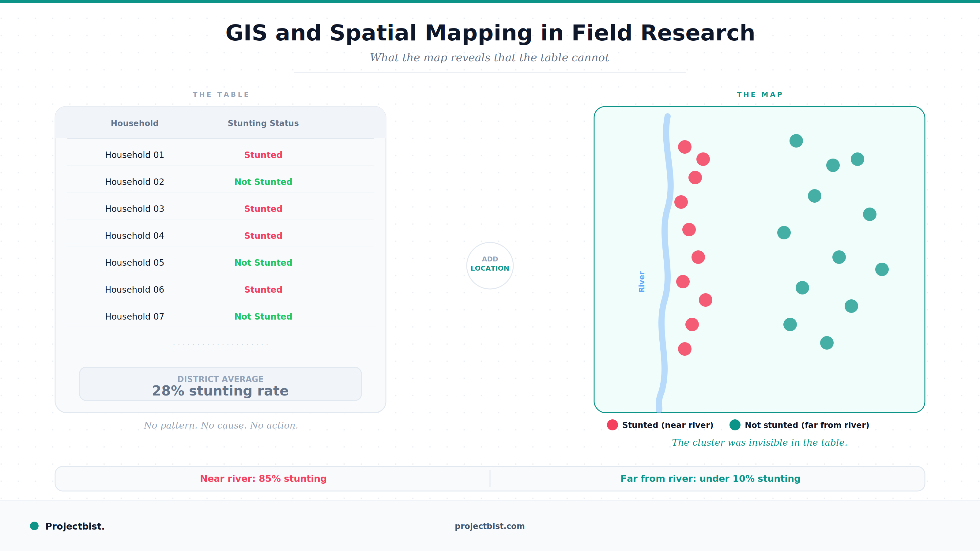Open the projectbist.com link
Viewport: 980px width, 551px height.
click(490, 526)
